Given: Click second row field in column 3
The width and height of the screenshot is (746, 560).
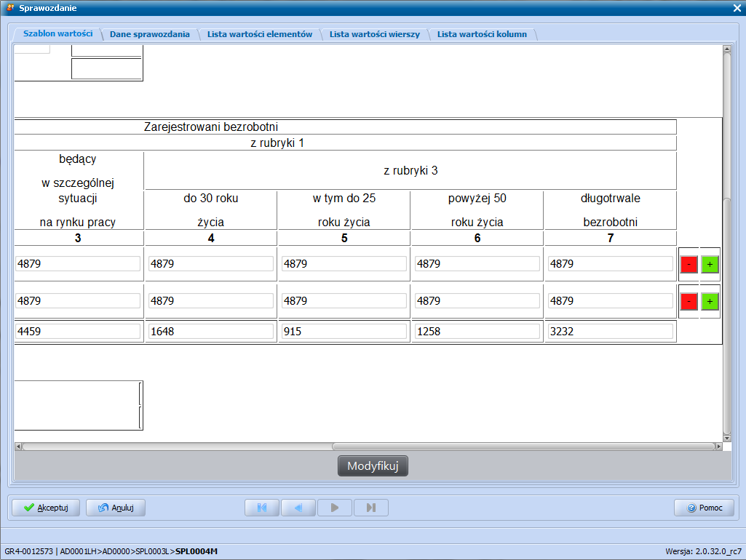Looking at the screenshot, I should pyautogui.click(x=78, y=301).
